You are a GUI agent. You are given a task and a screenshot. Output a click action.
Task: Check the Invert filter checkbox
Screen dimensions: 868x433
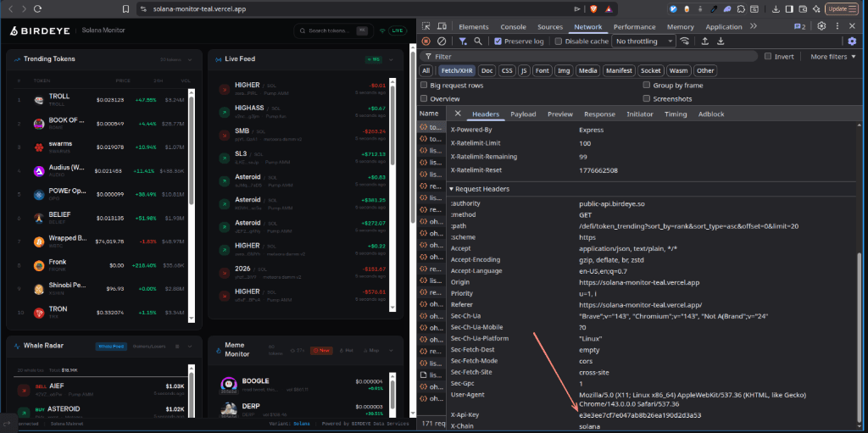(768, 57)
